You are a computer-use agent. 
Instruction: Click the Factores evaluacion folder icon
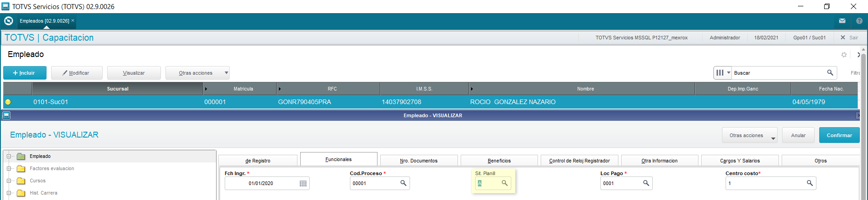(x=21, y=169)
